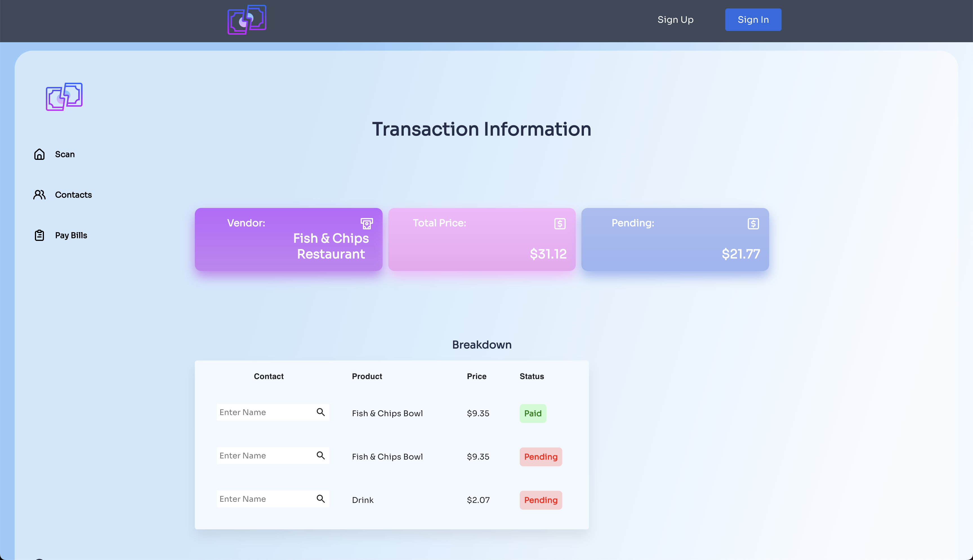Viewport: 973px width, 560px height.
Task: Click the Sign Up link
Action: point(675,20)
